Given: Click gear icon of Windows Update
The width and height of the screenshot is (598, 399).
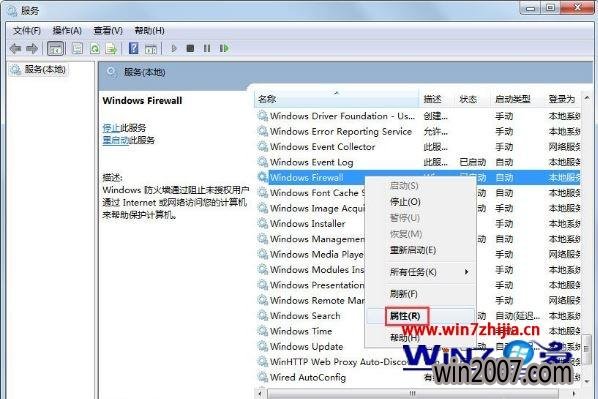Looking at the screenshot, I should (262, 346).
